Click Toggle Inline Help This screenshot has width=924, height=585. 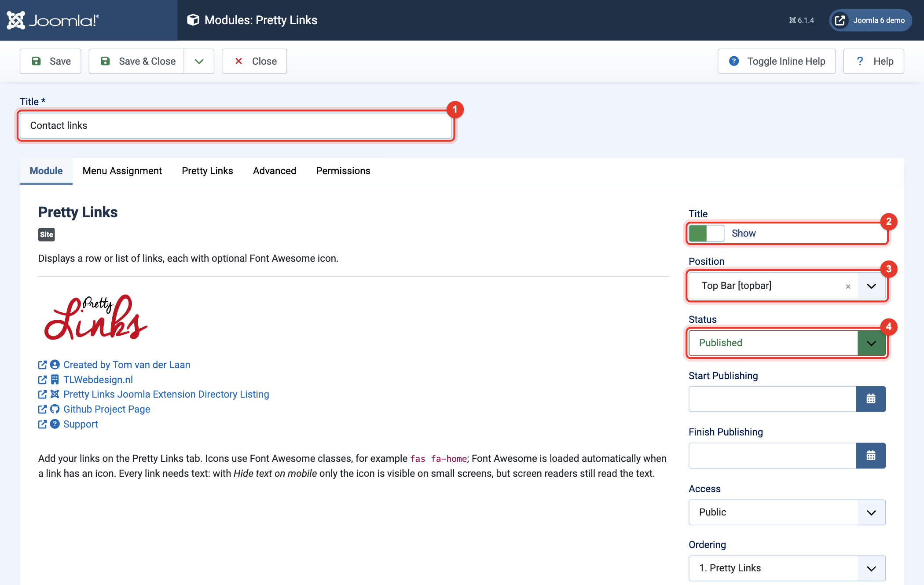point(777,61)
